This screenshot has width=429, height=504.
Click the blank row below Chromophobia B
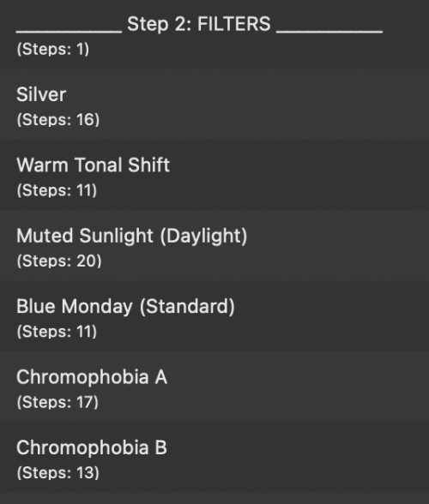(214, 499)
